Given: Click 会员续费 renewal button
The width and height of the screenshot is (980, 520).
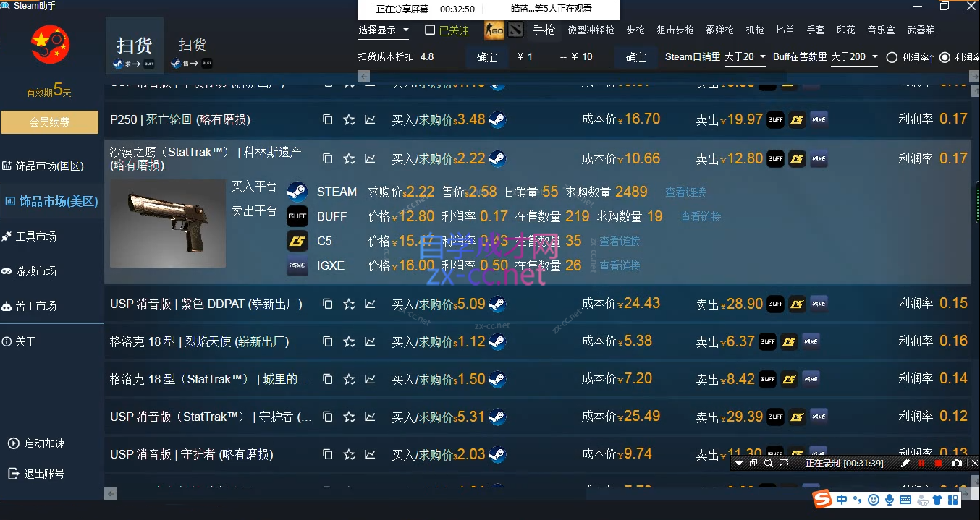Looking at the screenshot, I should [49, 122].
